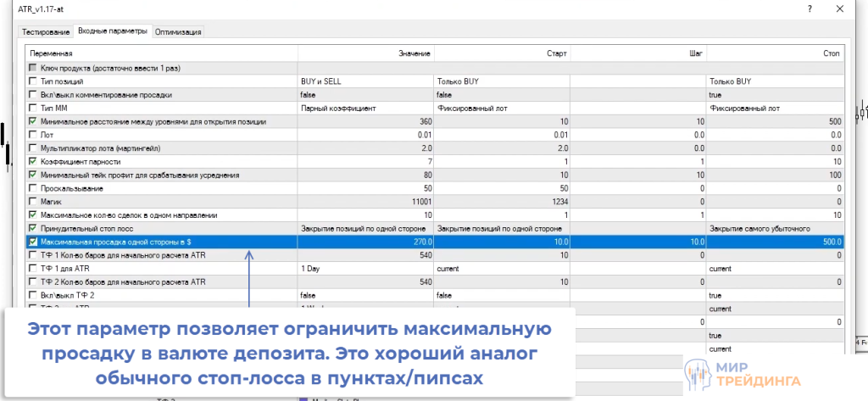868x401 pixels.
Task: Select the Проскальзывание value 50
Action: (366, 188)
